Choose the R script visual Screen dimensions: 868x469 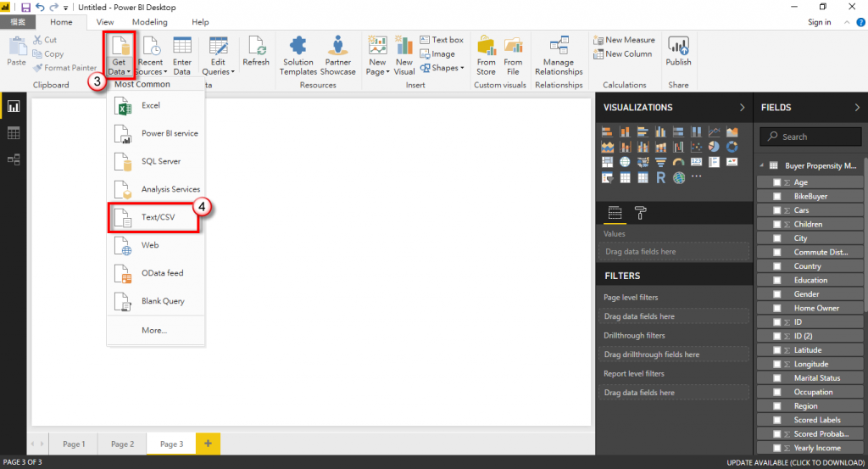coord(660,177)
